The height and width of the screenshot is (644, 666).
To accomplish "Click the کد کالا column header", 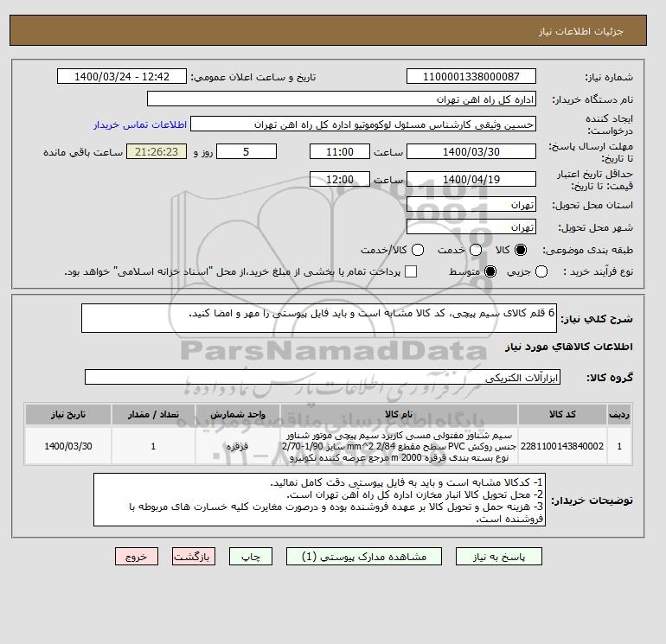I will [562, 414].
